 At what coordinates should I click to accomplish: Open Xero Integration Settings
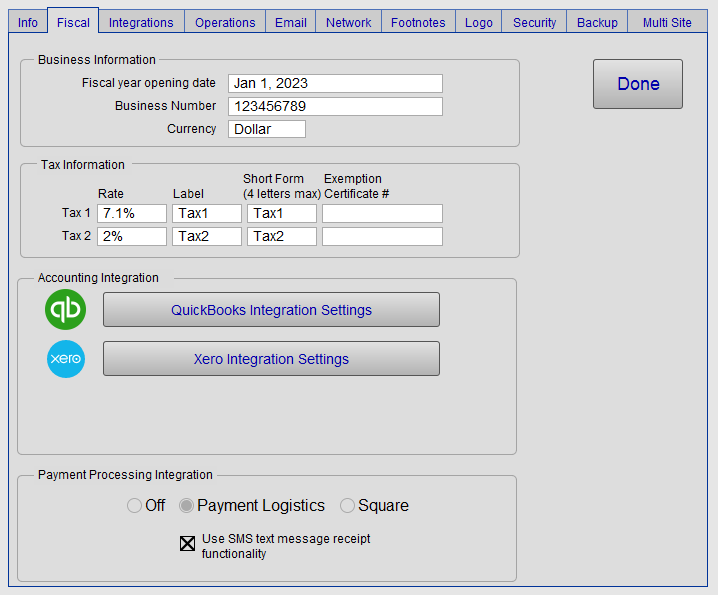point(271,359)
